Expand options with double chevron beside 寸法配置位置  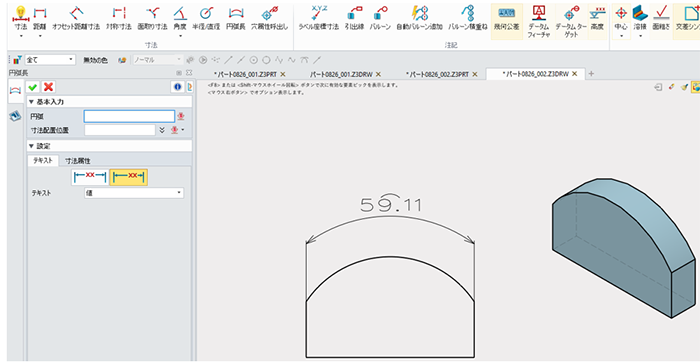point(162,130)
